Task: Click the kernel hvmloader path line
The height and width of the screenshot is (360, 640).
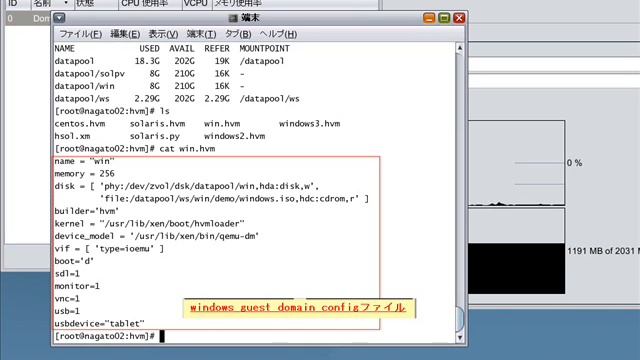Action: pos(149,224)
